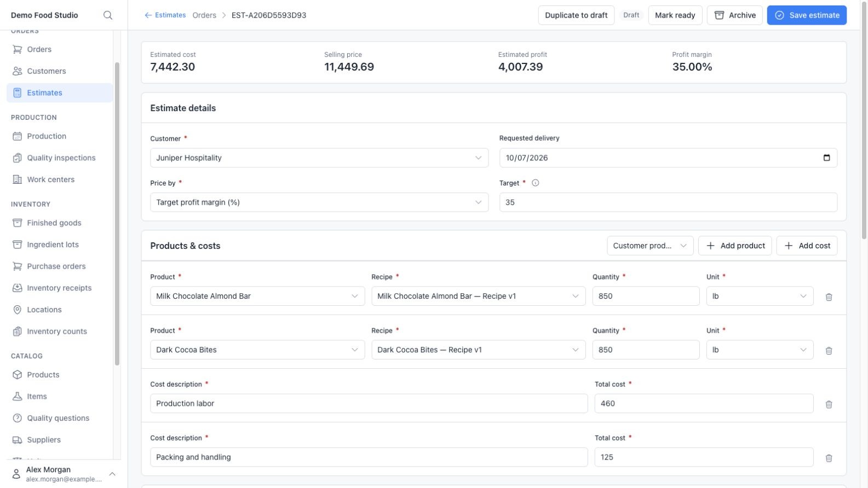Open the Customer dropdown showing Juniper Hospitality
This screenshot has height=488, width=868.
click(319, 158)
